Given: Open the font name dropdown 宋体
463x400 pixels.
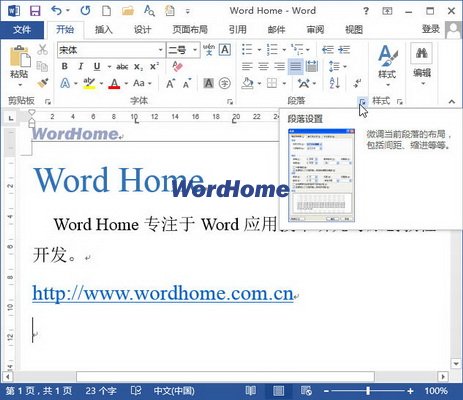Looking at the screenshot, I should point(161,50).
